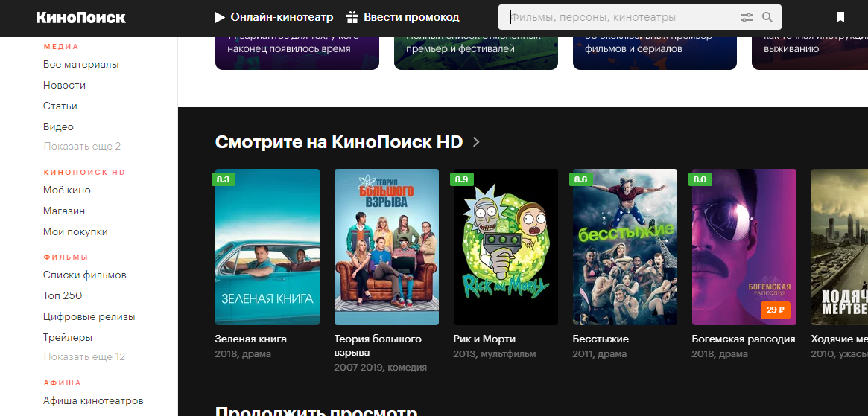868x416 pixels.
Task: Click the Бесстыжие title text
Action: click(x=601, y=339)
